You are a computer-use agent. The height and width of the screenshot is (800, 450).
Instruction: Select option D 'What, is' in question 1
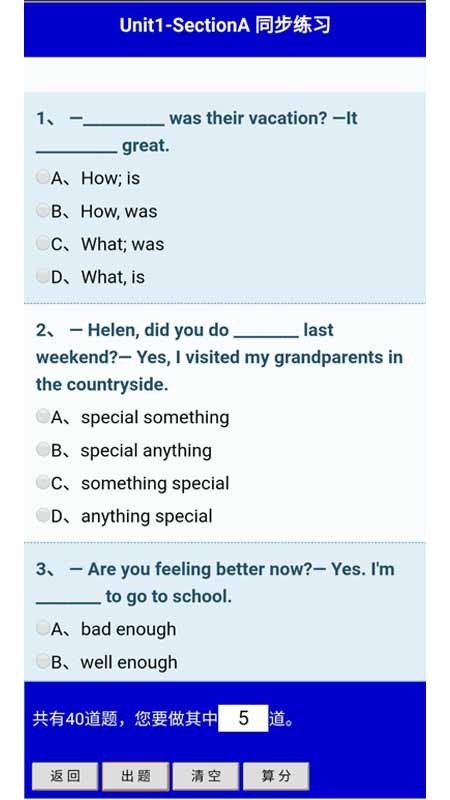point(43,276)
